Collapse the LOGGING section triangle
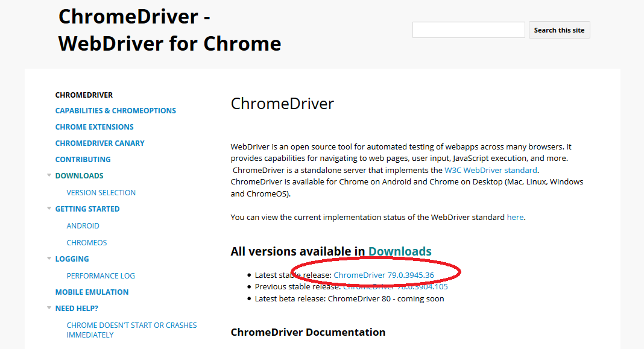Viewport: 644px width, 349px height. click(x=49, y=259)
